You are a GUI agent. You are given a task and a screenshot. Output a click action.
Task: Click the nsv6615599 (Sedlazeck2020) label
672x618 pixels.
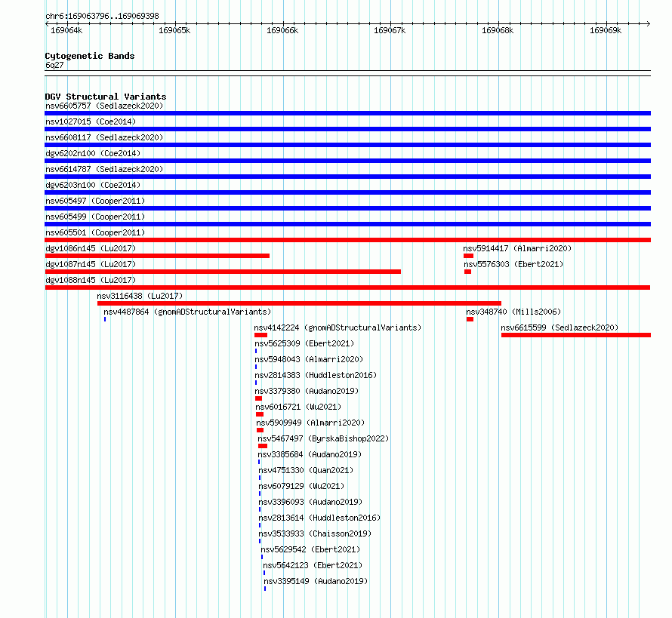[559, 327]
